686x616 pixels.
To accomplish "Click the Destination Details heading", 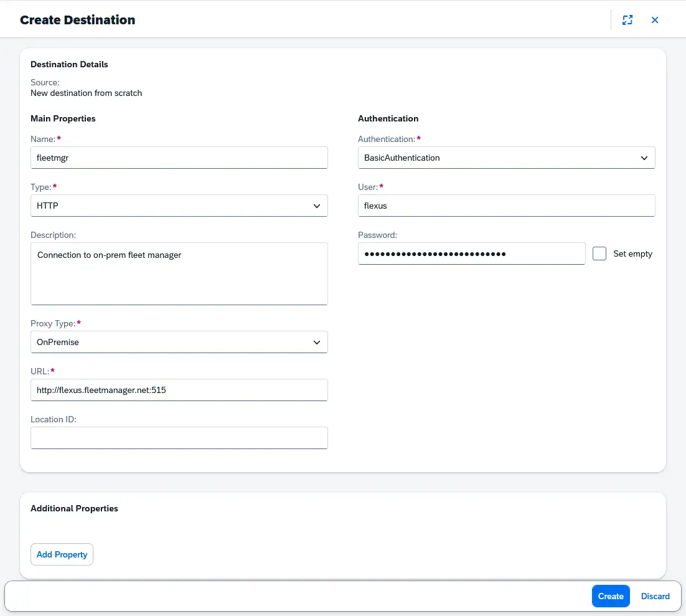I will pos(69,64).
